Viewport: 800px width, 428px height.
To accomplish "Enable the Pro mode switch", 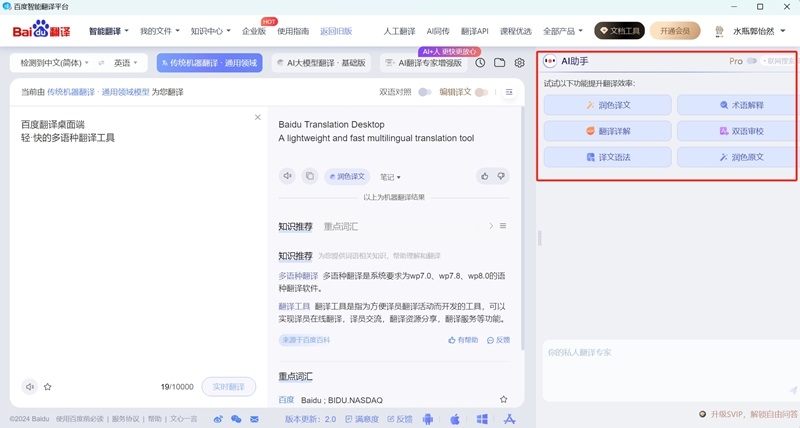I will (752, 61).
